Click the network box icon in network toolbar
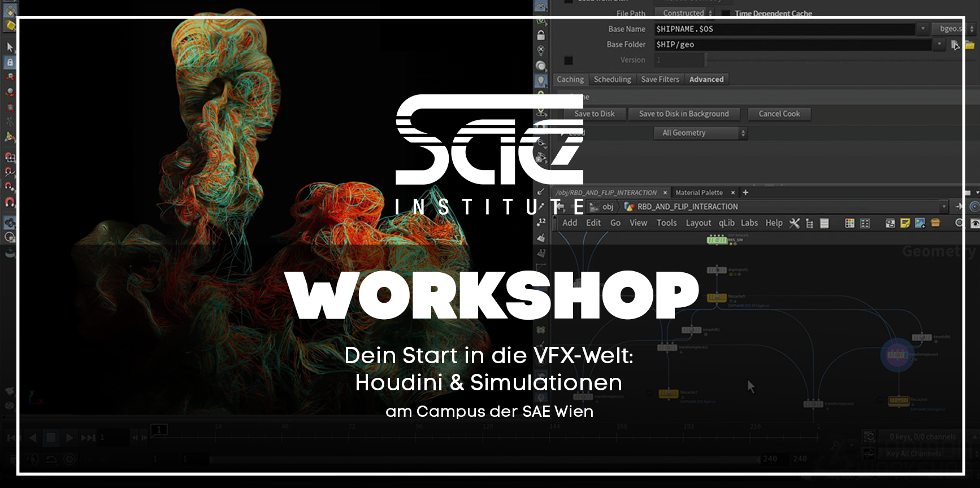Image resolution: width=980 pixels, height=488 pixels. click(x=890, y=223)
